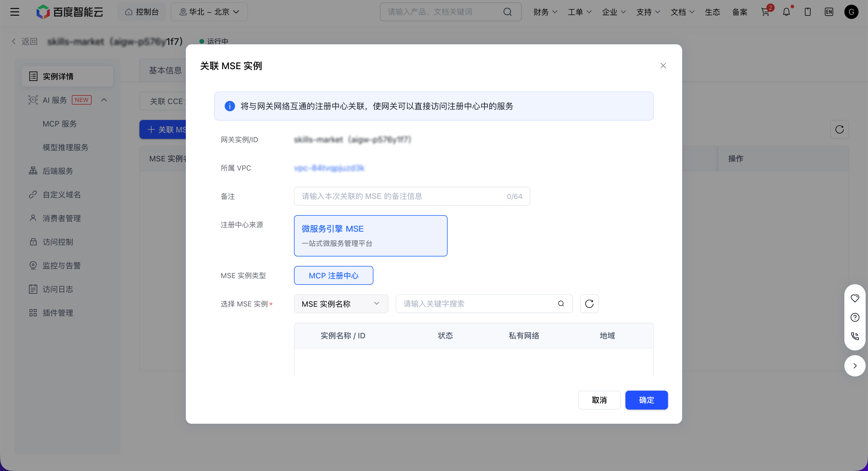Screen dimensions: 868x471
Task: Expand the 财务 menu
Action: [545, 12]
